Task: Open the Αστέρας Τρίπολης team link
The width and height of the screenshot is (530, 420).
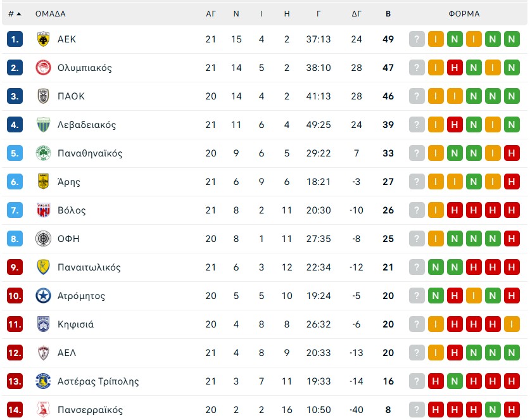Action: [x=98, y=381]
